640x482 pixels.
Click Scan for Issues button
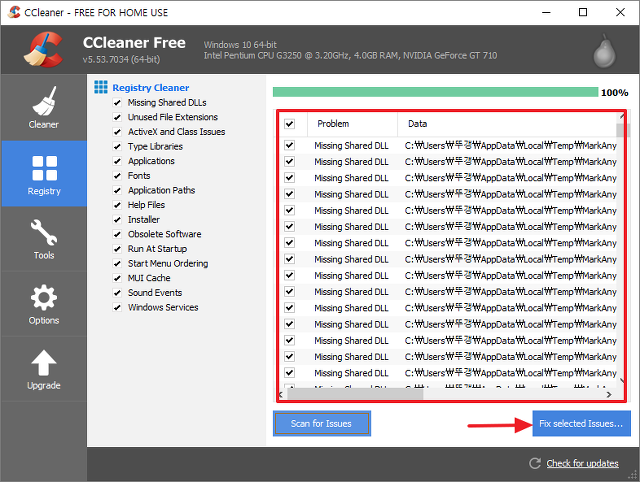pos(322,424)
